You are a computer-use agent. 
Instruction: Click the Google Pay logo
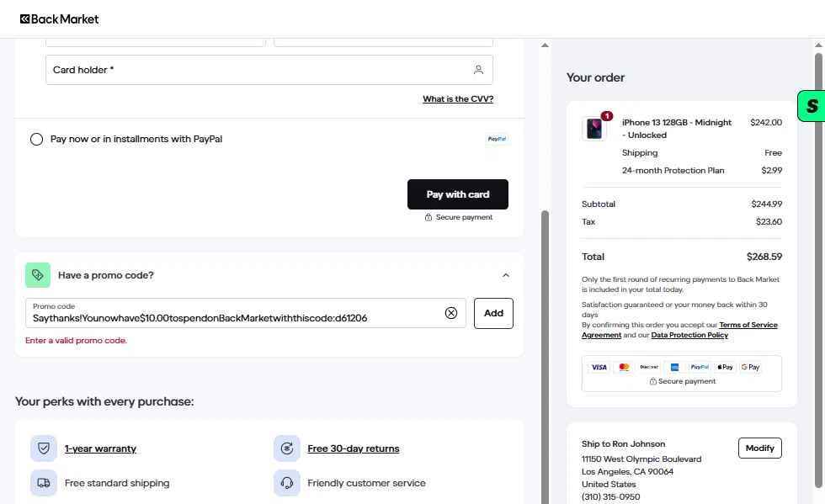750,367
